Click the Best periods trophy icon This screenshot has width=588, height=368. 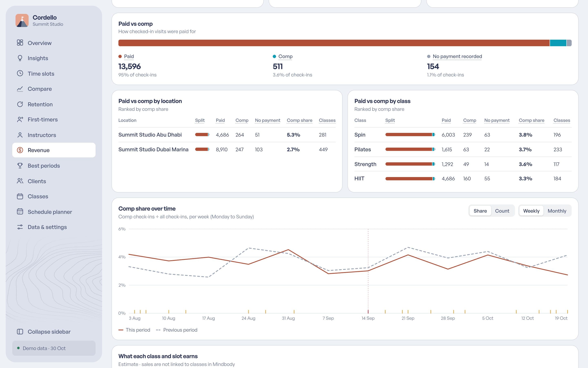[x=20, y=166]
